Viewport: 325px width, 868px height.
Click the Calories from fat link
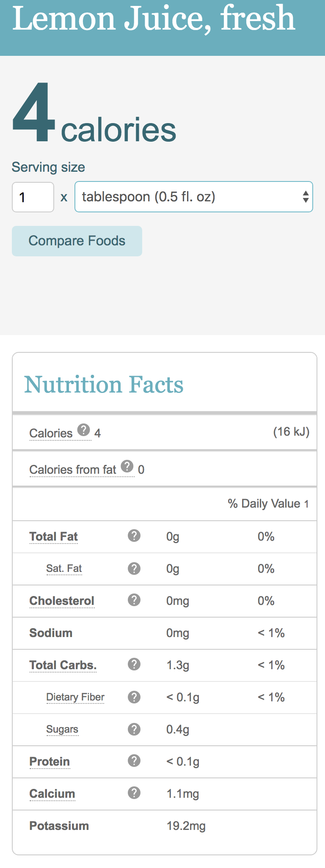[73, 470]
